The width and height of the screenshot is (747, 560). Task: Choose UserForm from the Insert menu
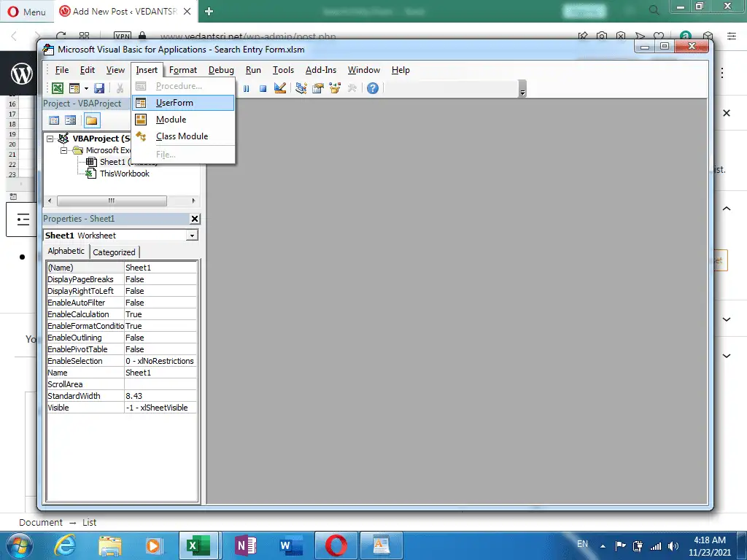coord(183,103)
